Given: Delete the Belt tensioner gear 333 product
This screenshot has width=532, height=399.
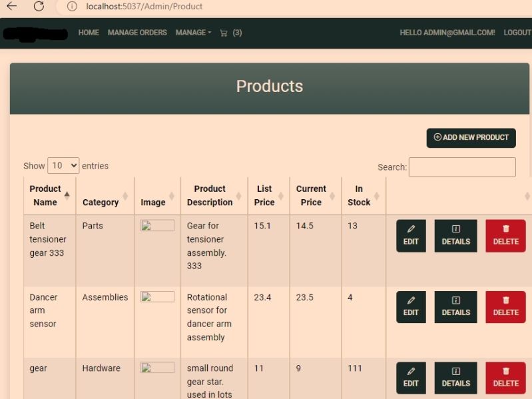Looking at the screenshot, I should pyautogui.click(x=506, y=236).
